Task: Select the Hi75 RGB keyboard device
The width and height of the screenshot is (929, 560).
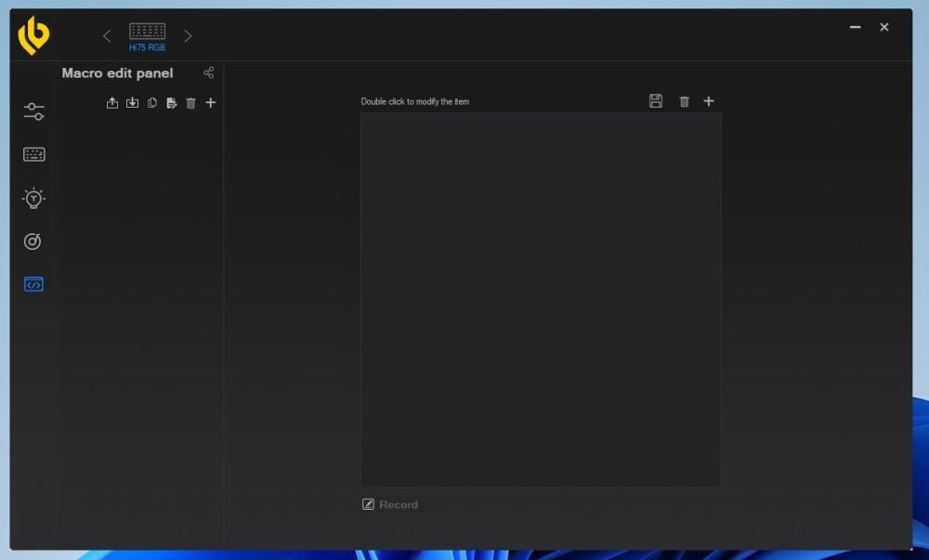Action: coord(147,37)
